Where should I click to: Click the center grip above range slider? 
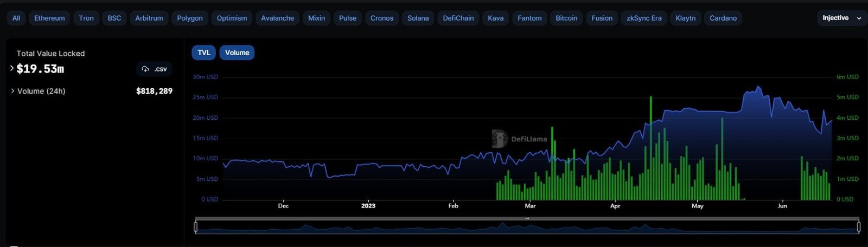527,218
